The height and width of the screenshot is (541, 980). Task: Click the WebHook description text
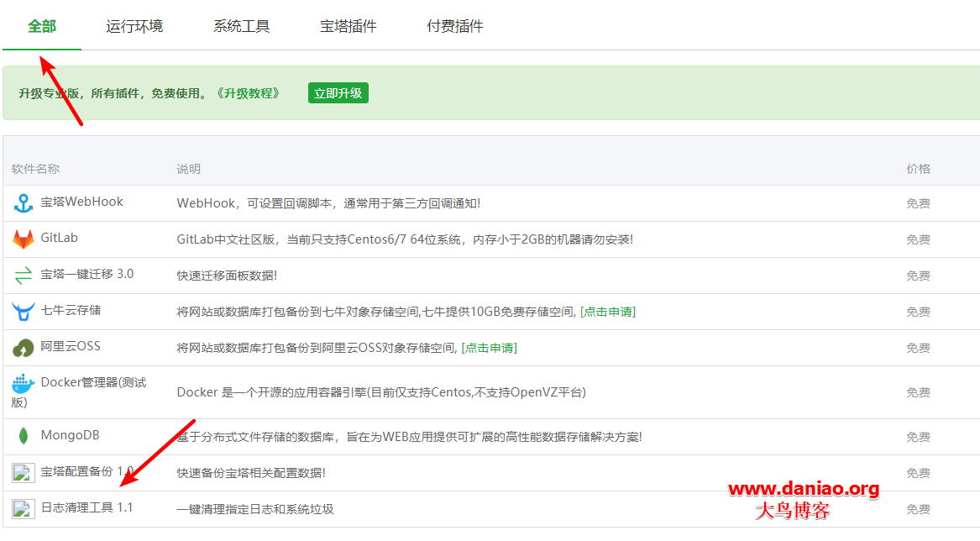(328, 203)
